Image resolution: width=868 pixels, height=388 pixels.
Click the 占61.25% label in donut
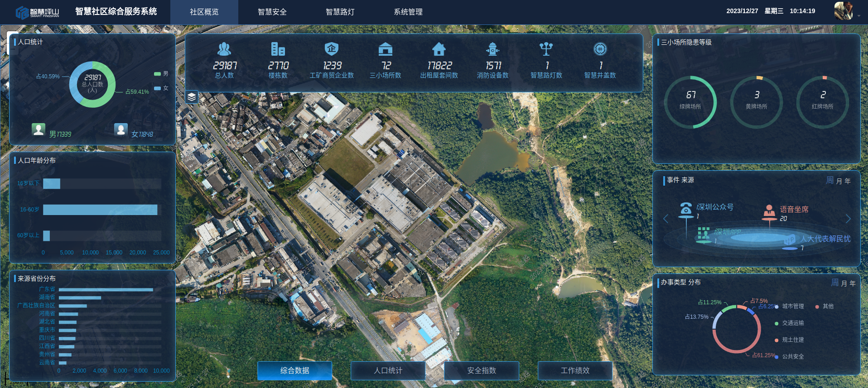pos(764,355)
